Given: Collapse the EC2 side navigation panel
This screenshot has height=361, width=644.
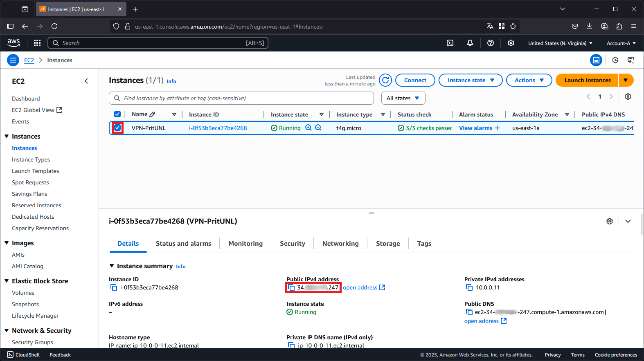Looking at the screenshot, I should tap(86, 81).
